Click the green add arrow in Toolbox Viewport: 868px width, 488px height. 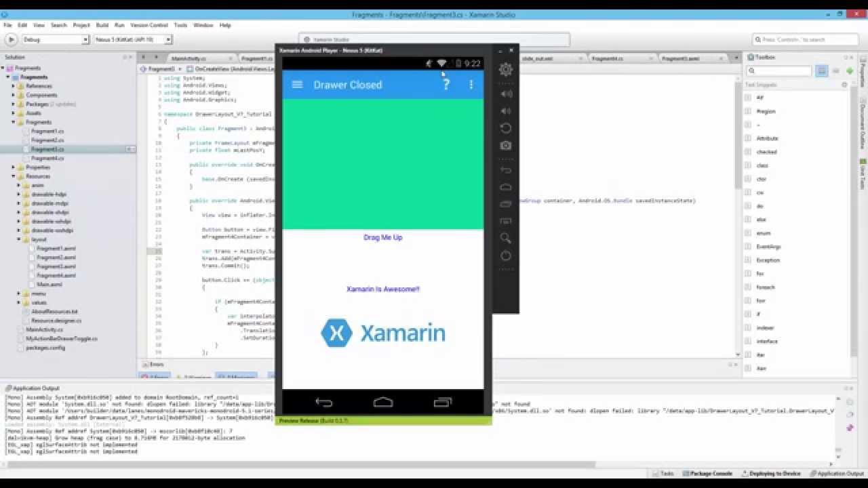click(x=849, y=70)
